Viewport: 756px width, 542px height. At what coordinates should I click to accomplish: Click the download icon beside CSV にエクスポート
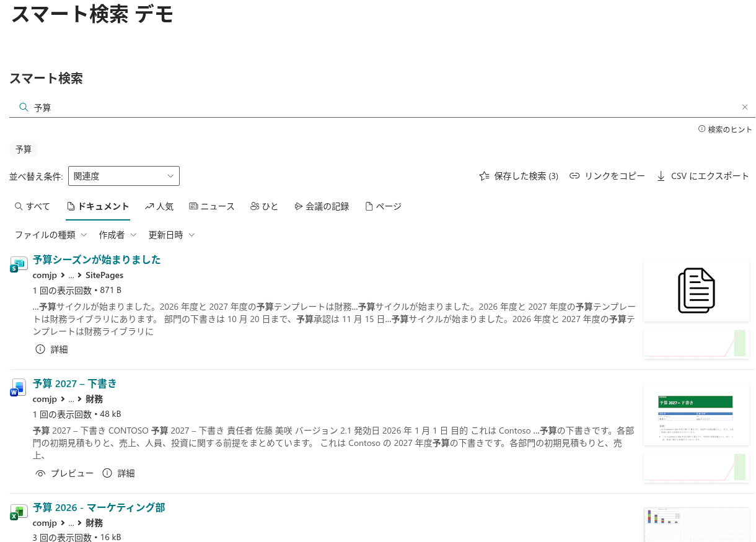[661, 176]
